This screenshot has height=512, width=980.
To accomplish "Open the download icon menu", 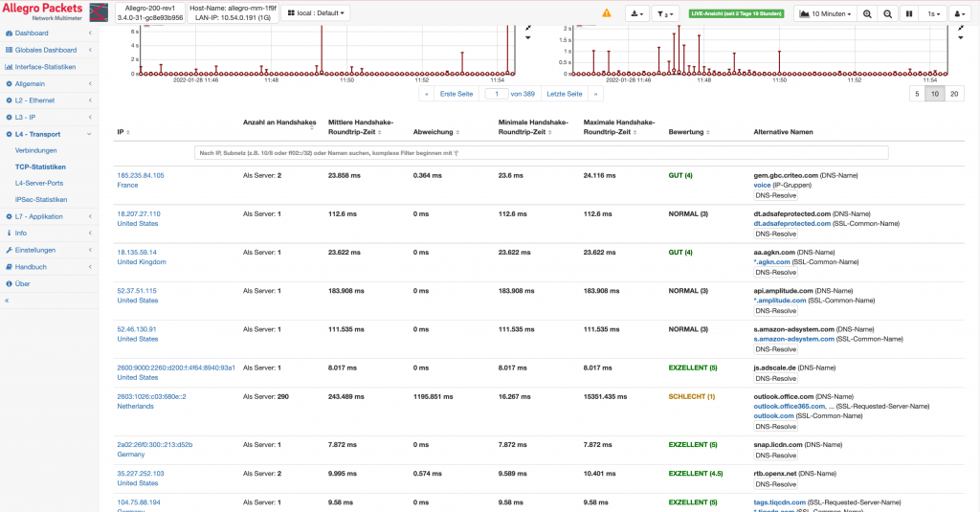I will click(636, 13).
